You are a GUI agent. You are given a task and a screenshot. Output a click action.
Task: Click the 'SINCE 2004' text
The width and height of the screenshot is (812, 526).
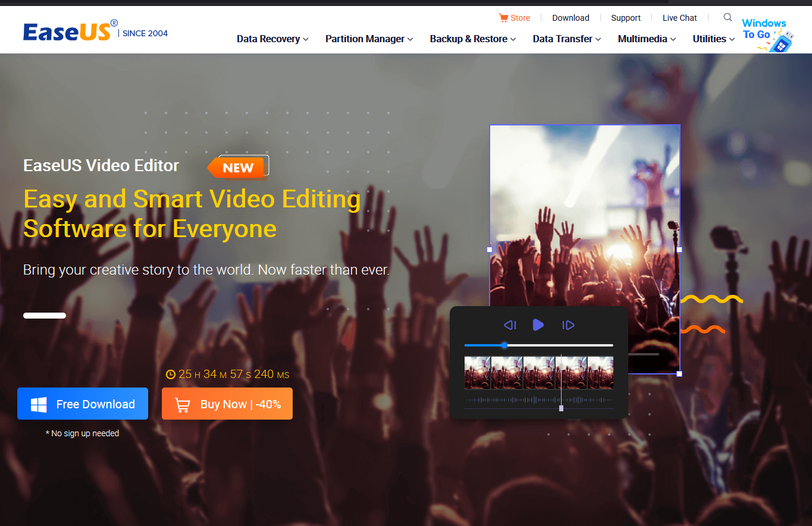tap(145, 33)
